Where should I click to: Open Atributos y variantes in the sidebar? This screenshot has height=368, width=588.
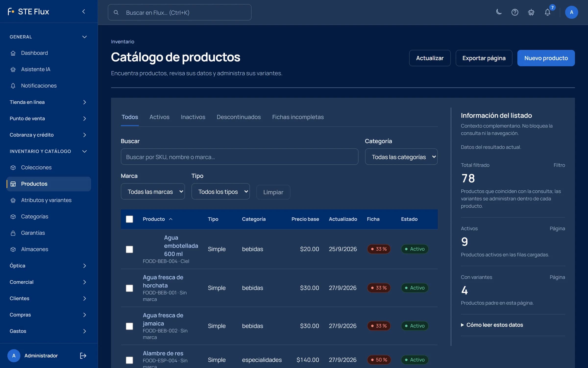[49, 200]
